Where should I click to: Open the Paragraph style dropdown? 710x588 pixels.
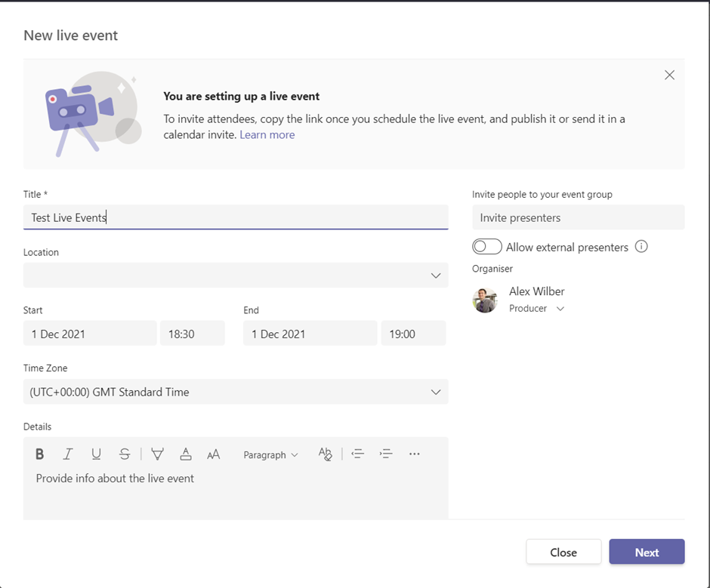click(x=270, y=455)
